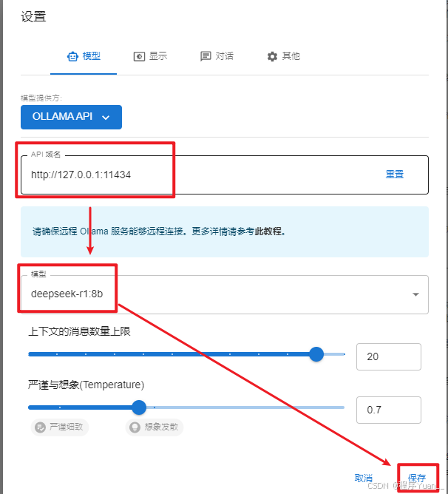
Task: Click the model dropdown arrow
Action: (416, 294)
